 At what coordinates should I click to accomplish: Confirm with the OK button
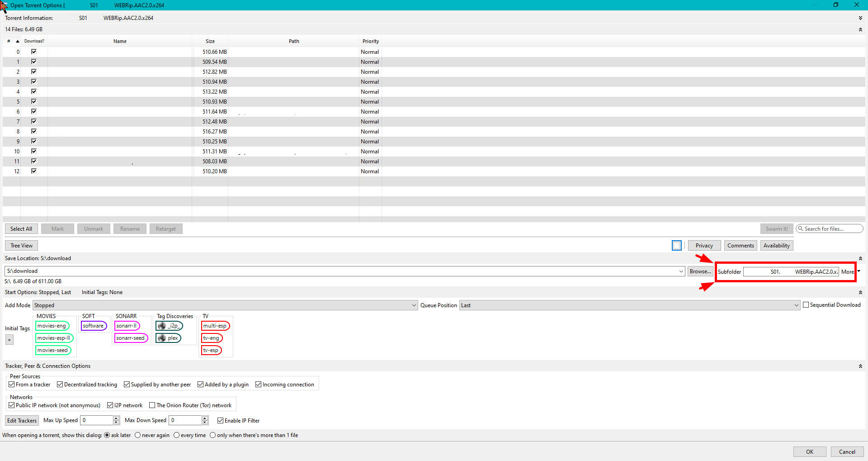tap(810, 451)
